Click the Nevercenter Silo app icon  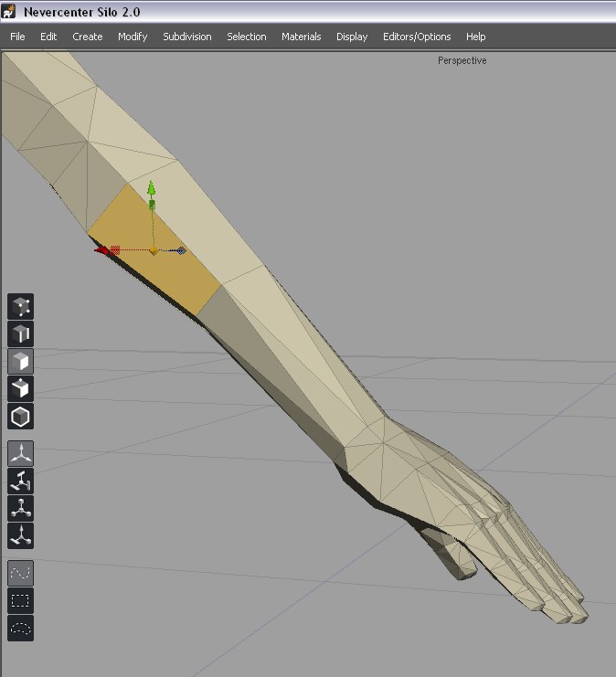coord(8,12)
